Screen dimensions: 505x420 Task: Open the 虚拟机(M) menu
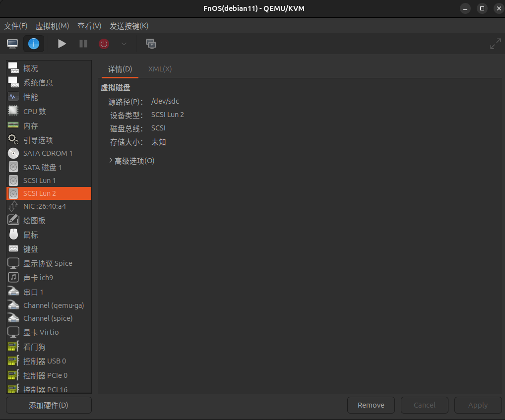(52, 26)
